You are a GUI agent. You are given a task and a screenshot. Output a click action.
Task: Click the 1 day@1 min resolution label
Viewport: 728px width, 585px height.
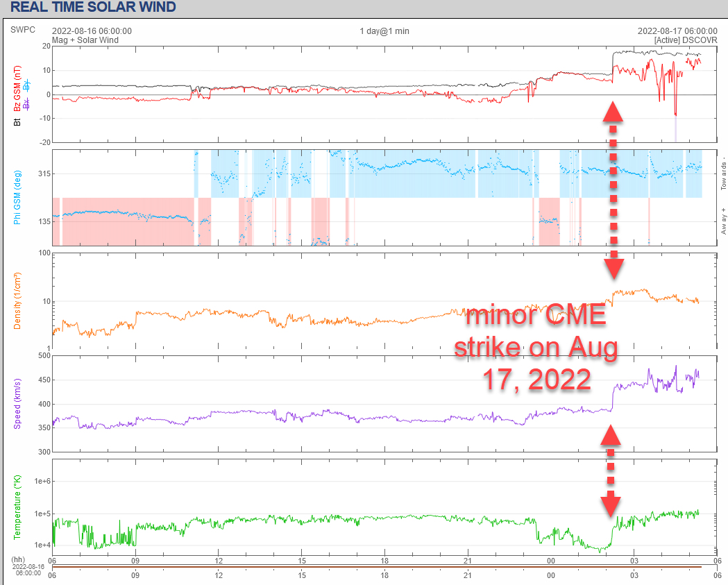pos(384,31)
